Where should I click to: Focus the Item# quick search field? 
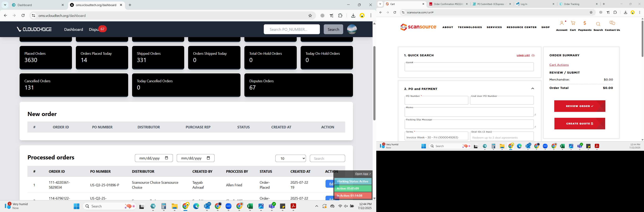(469, 67)
